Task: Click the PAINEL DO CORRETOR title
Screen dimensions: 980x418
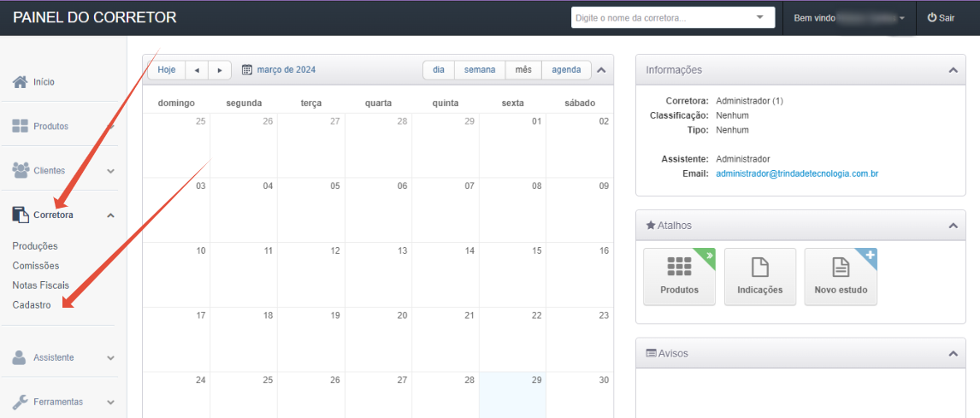Action: [95, 17]
